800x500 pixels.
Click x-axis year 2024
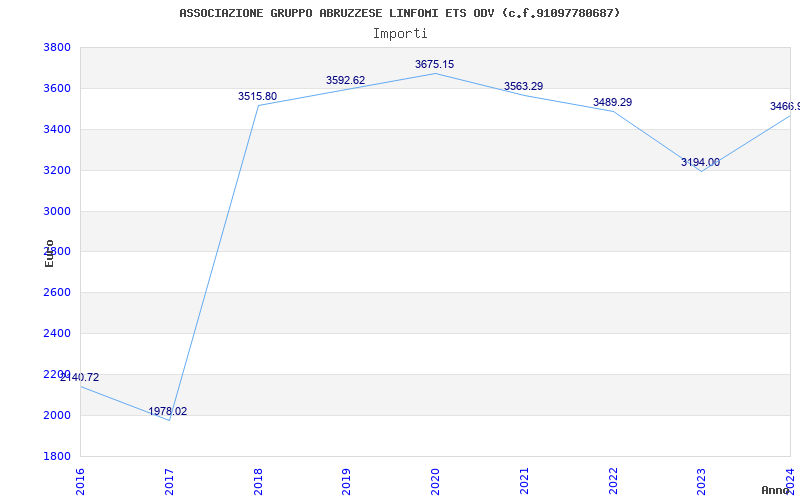[790, 481]
